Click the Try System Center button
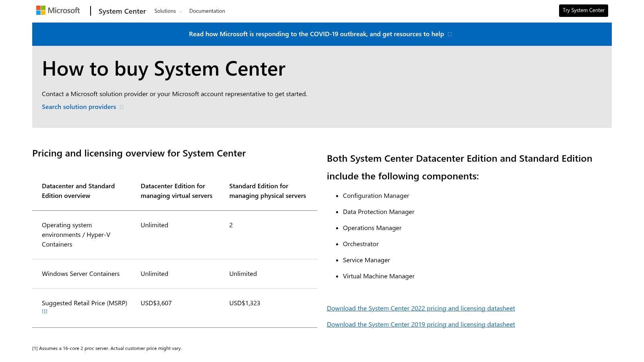Screen dimensions: 644x362 coord(583,10)
